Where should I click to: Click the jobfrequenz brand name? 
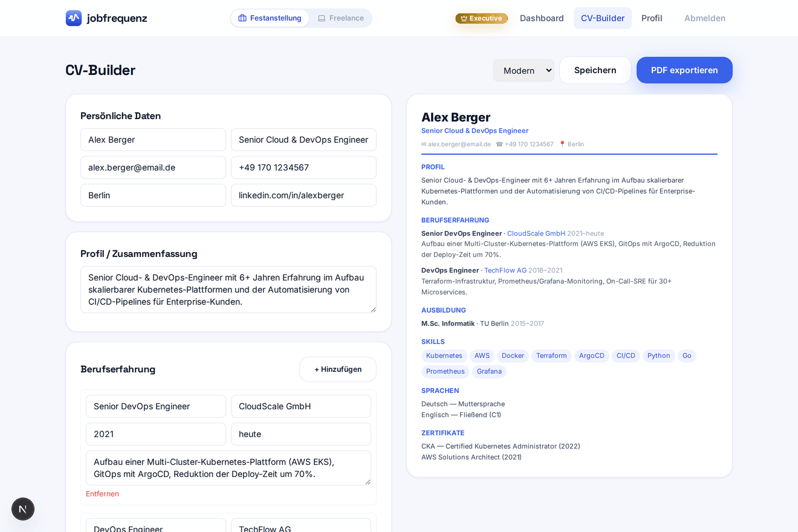click(x=117, y=18)
